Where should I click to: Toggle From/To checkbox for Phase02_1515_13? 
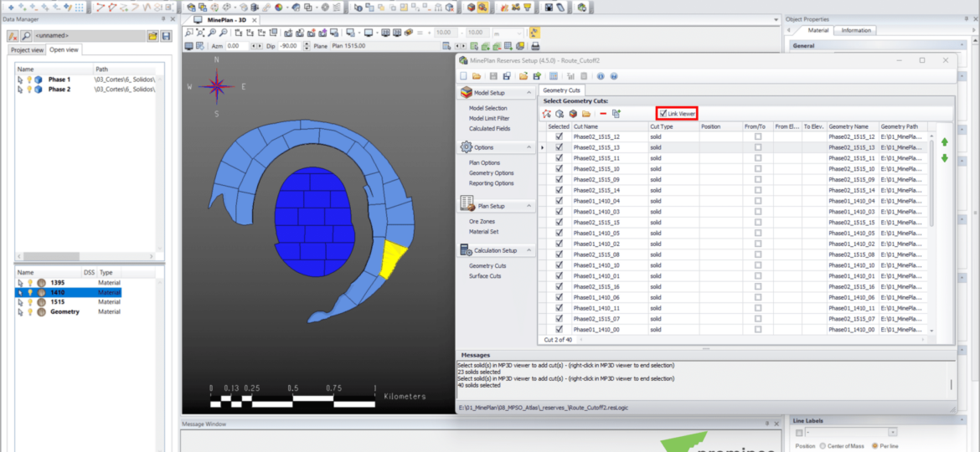point(758,147)
